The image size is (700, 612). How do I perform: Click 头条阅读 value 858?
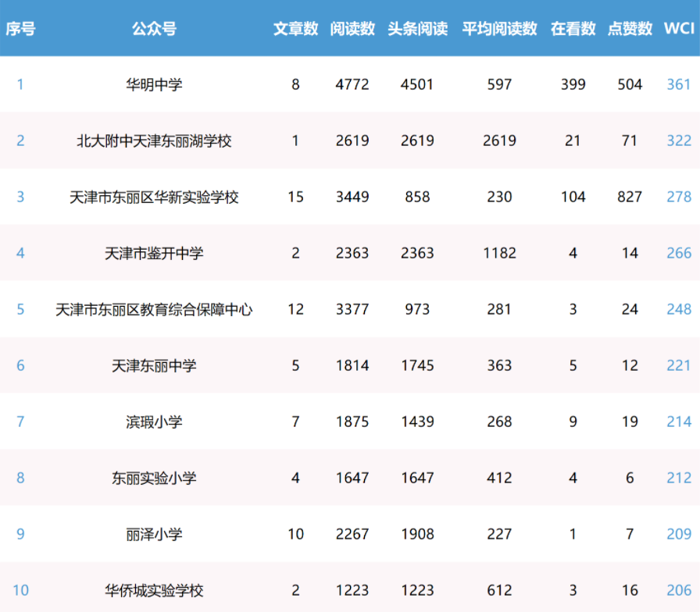(417, 197)
